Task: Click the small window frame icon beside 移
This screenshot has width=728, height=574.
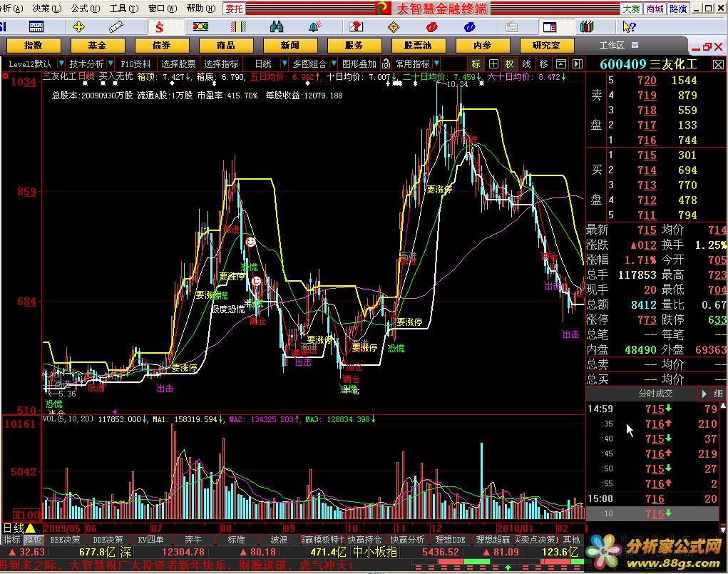Action: [561, 63]
